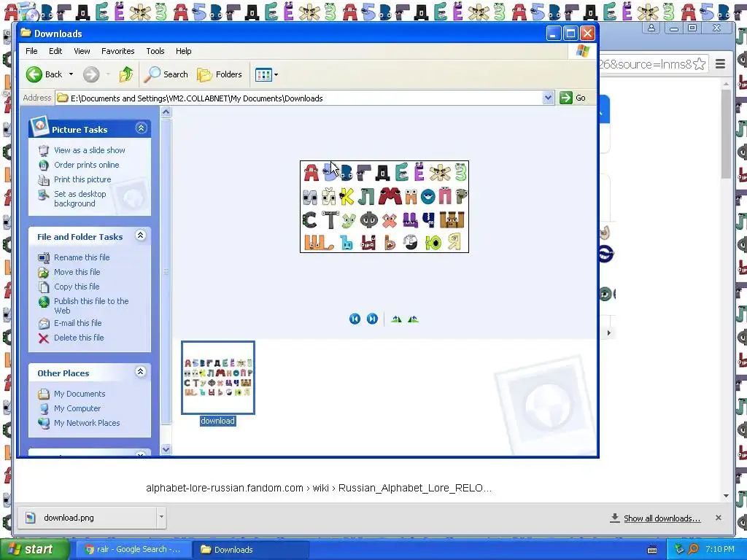Open the Tools menu
The height and width of the screenshot is (560, 747).
(x=155, y=51)
